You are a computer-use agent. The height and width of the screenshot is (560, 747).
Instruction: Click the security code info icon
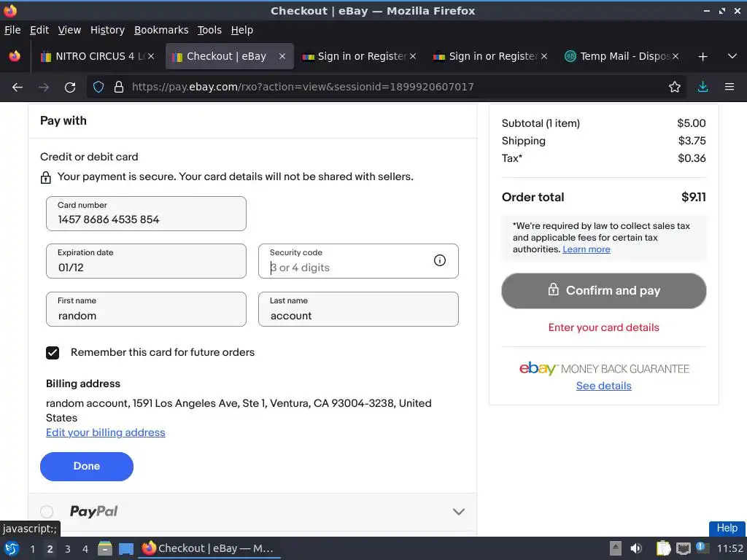[x=440, y=260]
